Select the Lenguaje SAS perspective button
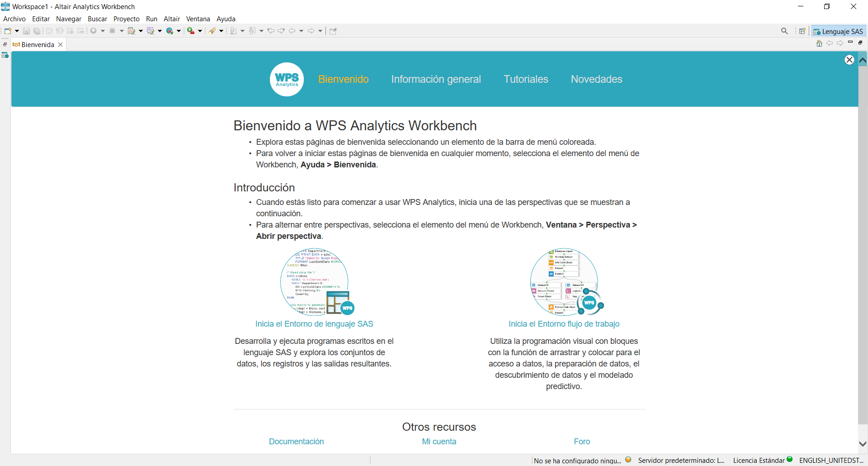This screenshot has width=868, height=466. [x=839, y=31]
